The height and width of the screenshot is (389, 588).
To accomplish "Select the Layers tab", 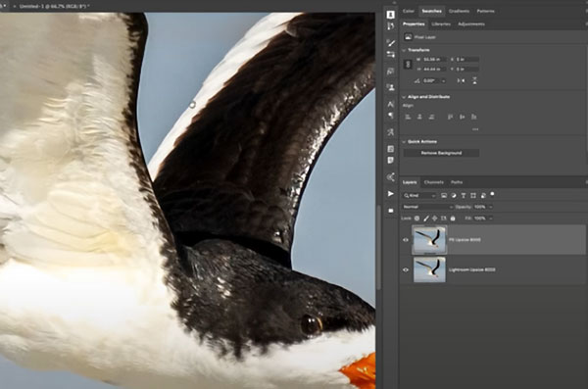I will (x=410, y=182).
